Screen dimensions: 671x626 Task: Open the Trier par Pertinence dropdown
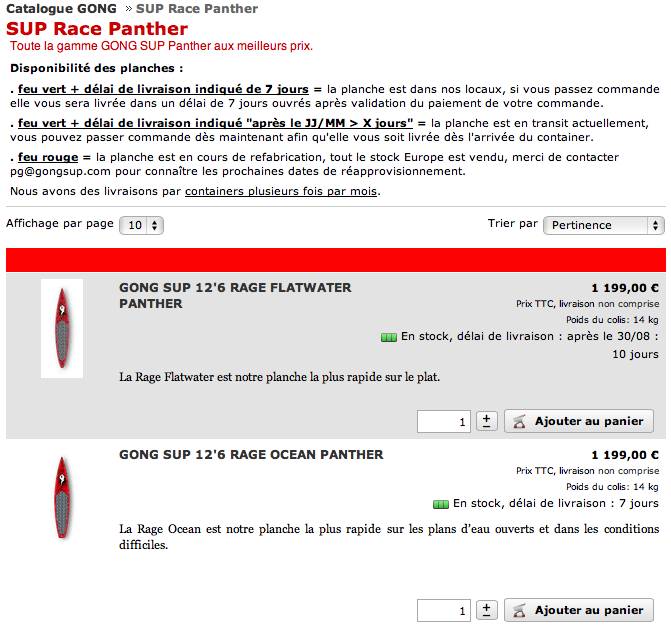click(x=604, y=225)
